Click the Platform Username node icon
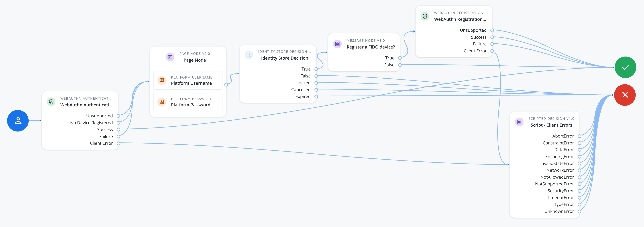Image resolution: width=644 pixels, height=227 pixels. pyautogui.click(x=162, y=80)
